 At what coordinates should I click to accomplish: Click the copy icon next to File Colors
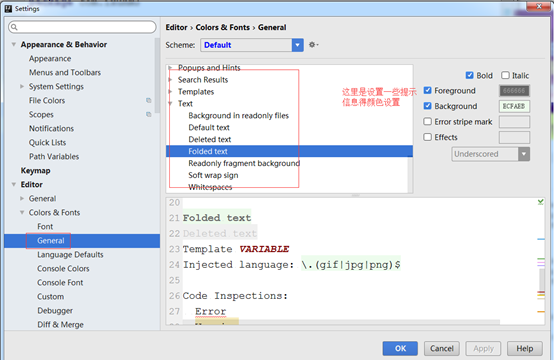click(149, 101)
